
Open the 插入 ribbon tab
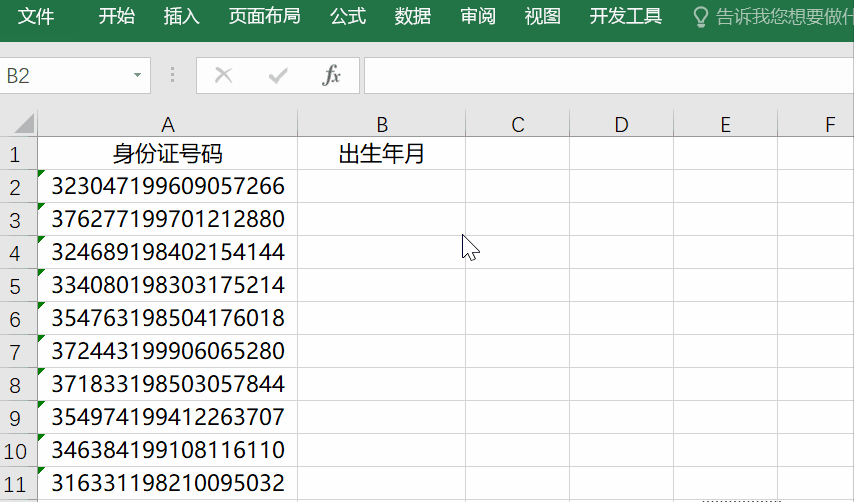[x=181, y=17]
